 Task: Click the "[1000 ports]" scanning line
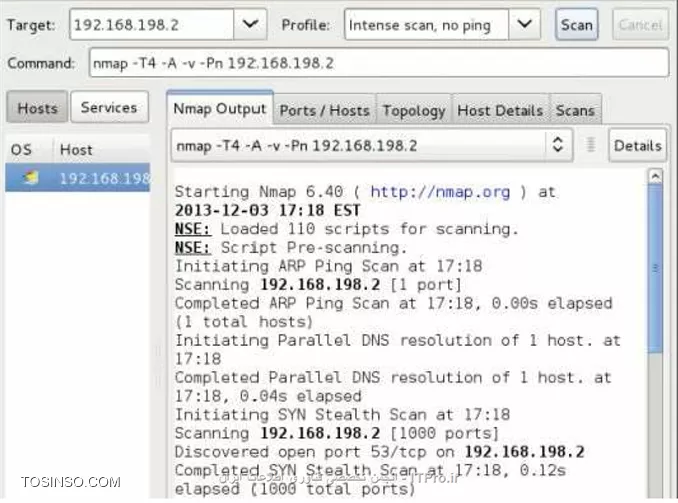coord(337,433)
